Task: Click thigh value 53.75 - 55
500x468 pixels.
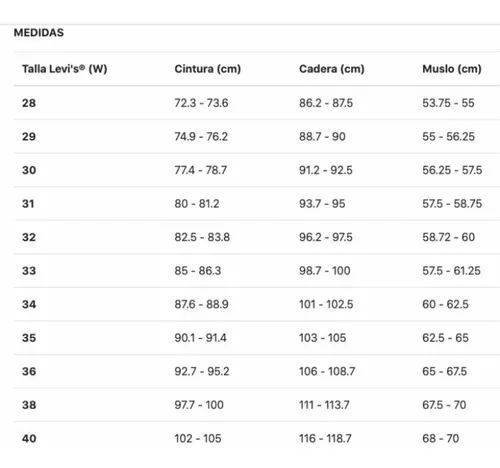Action: click(448, 103)
